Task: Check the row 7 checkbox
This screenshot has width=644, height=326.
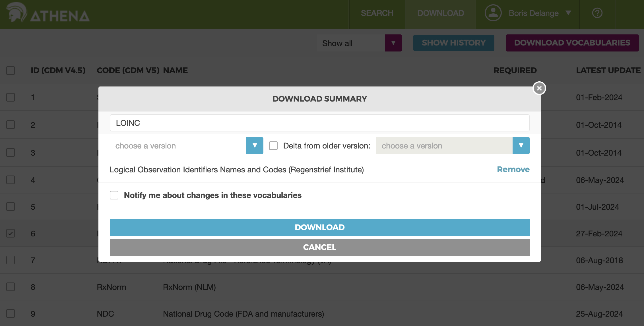Action: click(11, 260)
